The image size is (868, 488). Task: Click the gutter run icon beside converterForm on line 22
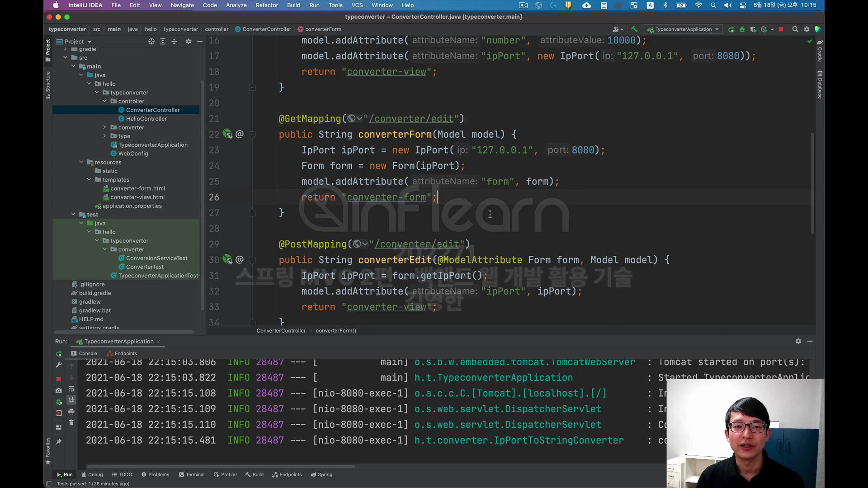click(x=227, y=134)
